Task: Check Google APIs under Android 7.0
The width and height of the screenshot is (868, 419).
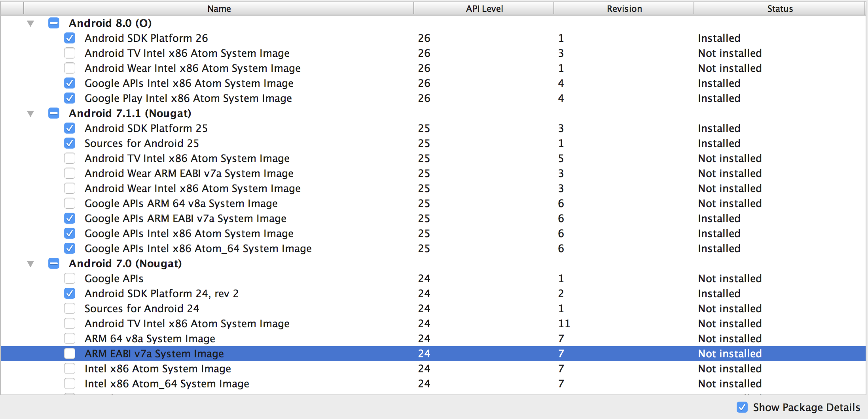Action: (70, 278)
